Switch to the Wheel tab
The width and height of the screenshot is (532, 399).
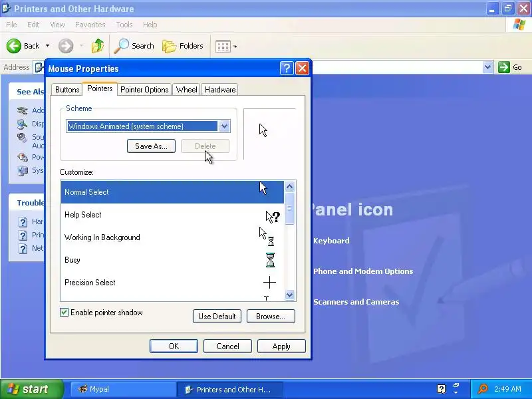coord(186,90)
